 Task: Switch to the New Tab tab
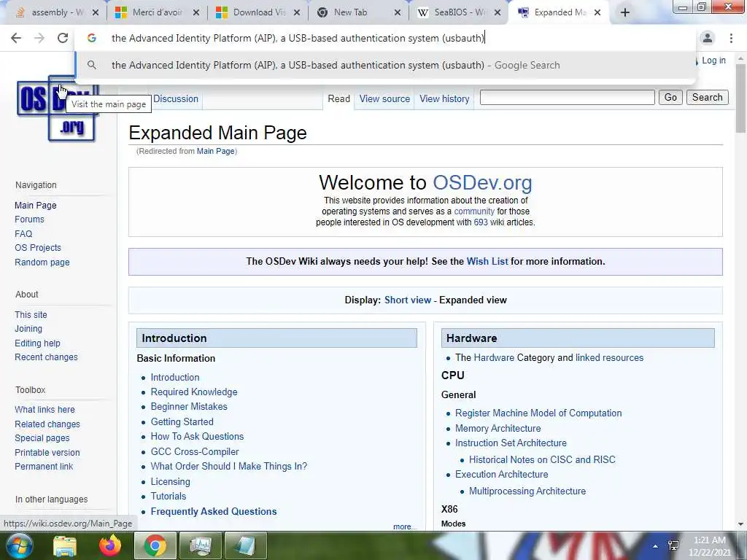pos(352,13)
